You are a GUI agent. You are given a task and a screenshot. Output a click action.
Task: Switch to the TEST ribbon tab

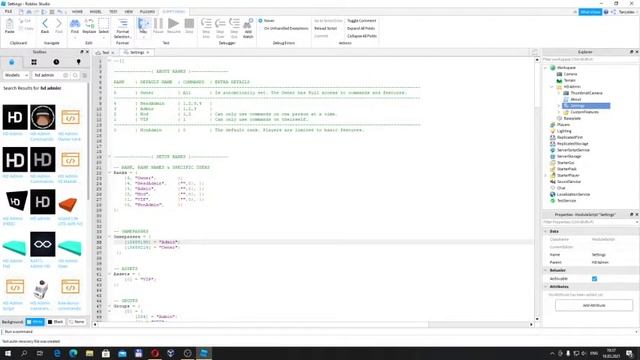point(113,11)
